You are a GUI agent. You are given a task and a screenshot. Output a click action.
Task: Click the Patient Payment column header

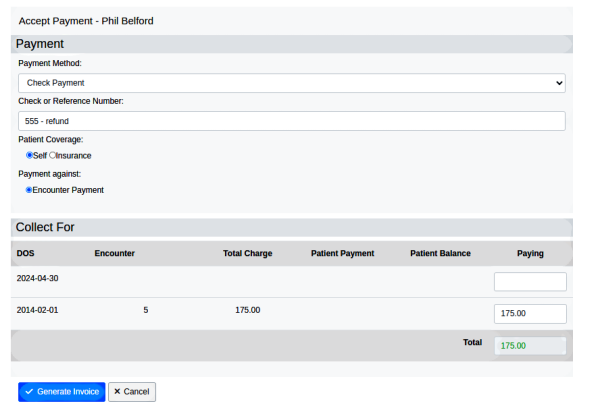coord(342,253)
